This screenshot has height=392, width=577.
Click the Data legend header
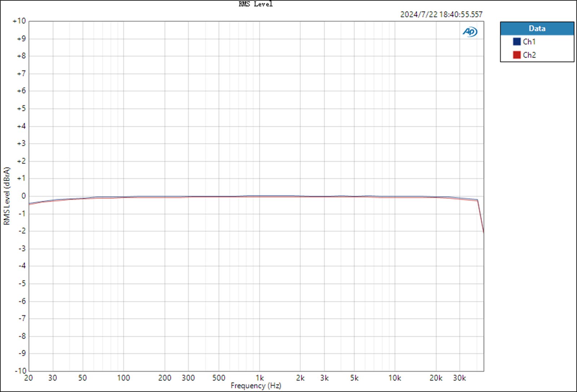point(537,28)
